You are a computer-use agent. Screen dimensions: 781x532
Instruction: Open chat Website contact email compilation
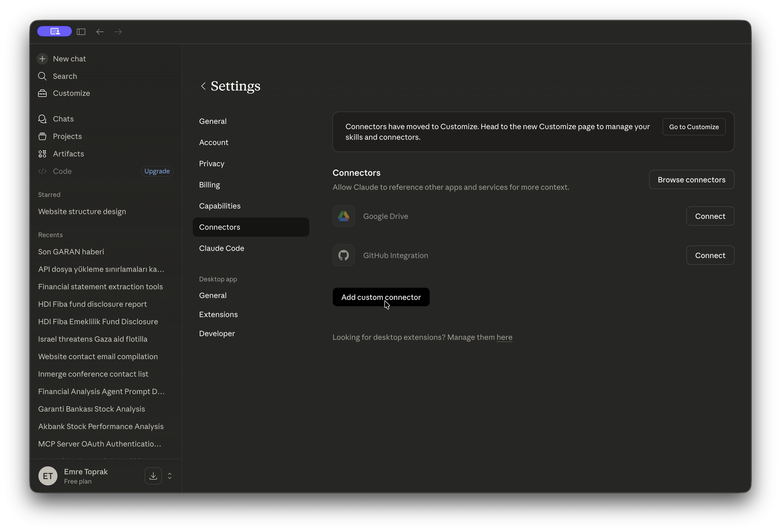coord(98,357)
